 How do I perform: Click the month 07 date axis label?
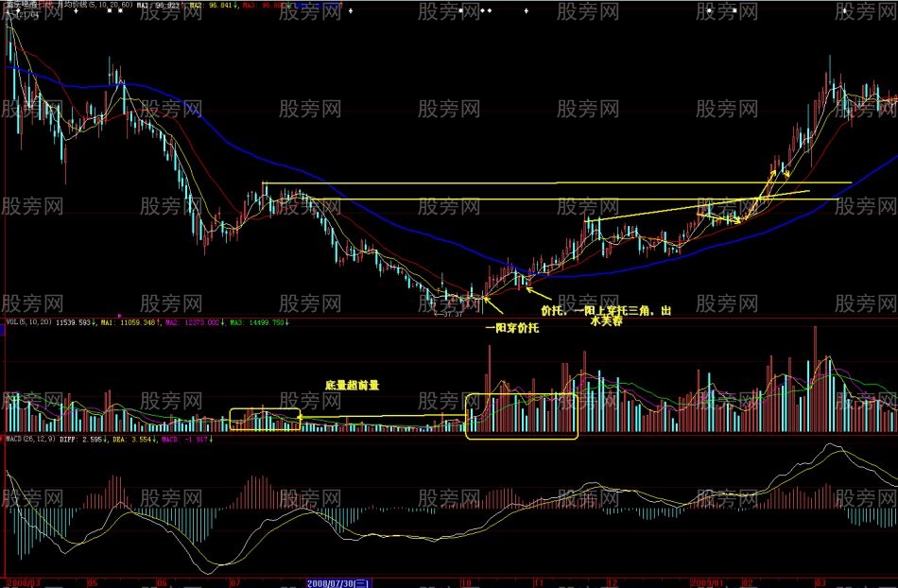pyautogui.click(x=235, y=583)
